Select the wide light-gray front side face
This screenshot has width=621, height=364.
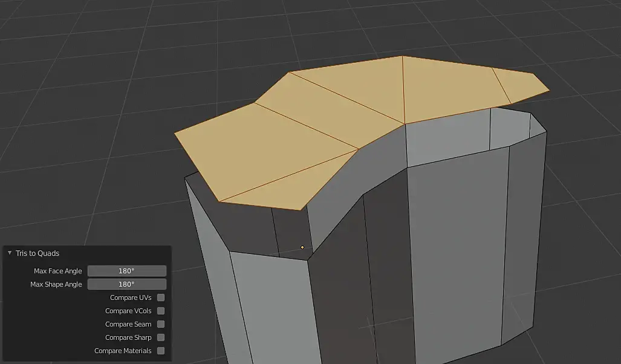click(455, 253)
